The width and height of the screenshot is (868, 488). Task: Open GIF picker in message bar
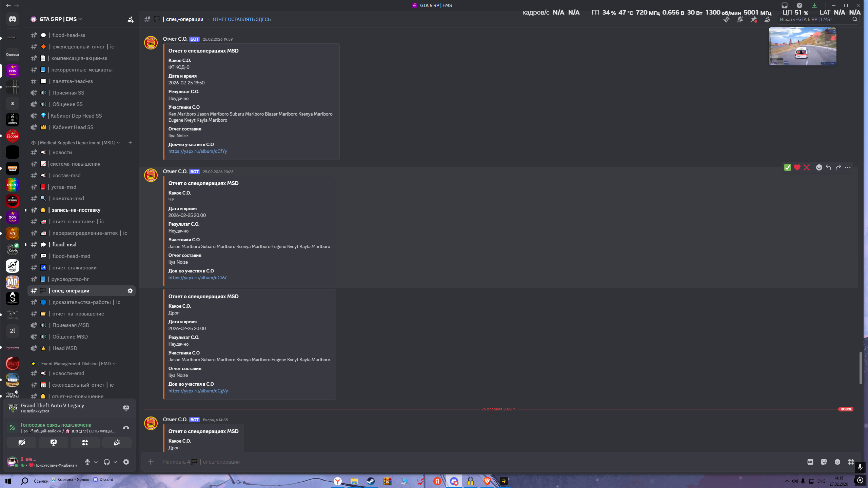[810, 462]
